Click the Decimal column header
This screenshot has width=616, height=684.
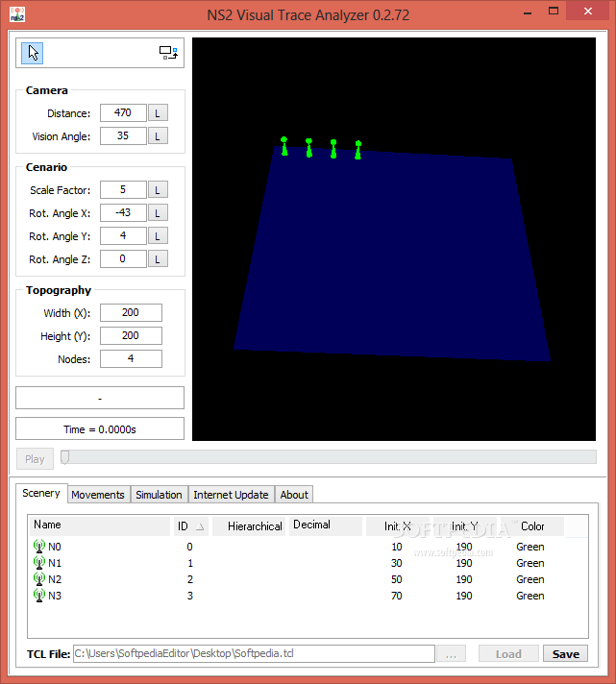point(326,525)
